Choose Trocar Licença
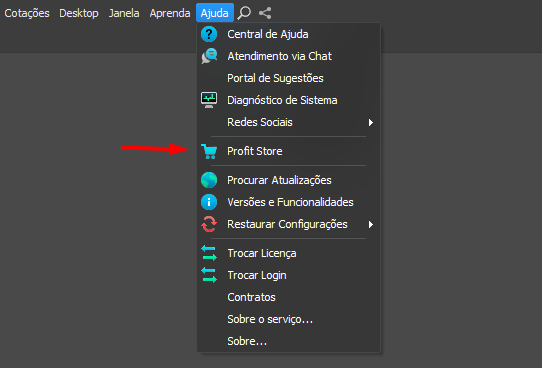Viewport: 542px width, 368px height. pyautogui.click(x=289, y=253)
